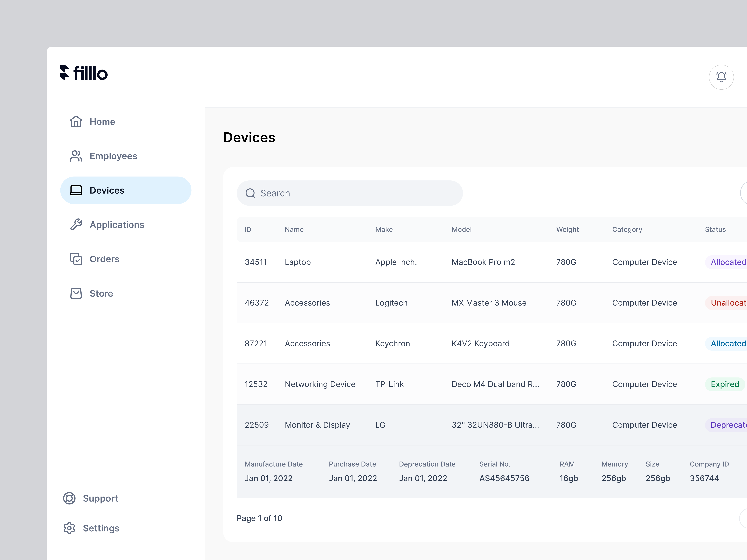
Task: Sort by the Category column header
Action: pos(627,230)
